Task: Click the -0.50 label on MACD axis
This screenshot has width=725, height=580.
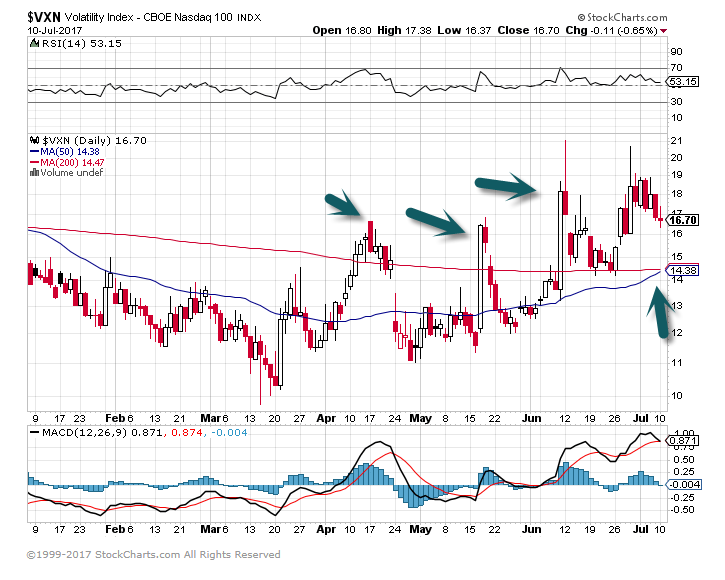Action: coord(682,510)
